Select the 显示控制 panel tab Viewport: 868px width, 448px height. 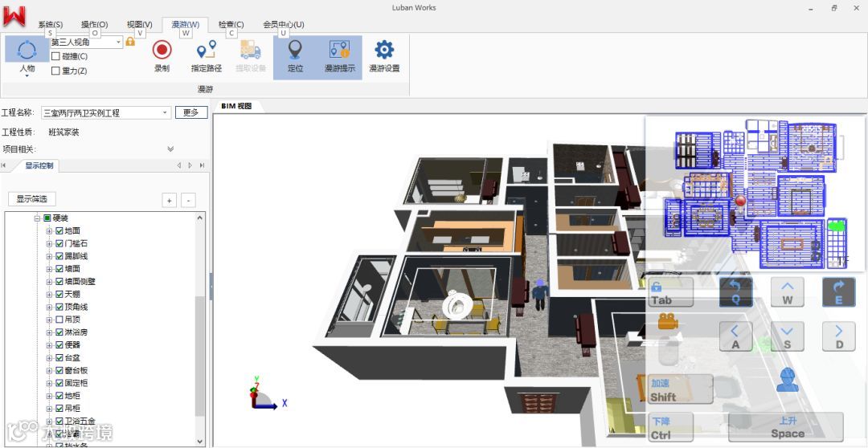click(39, 165)
